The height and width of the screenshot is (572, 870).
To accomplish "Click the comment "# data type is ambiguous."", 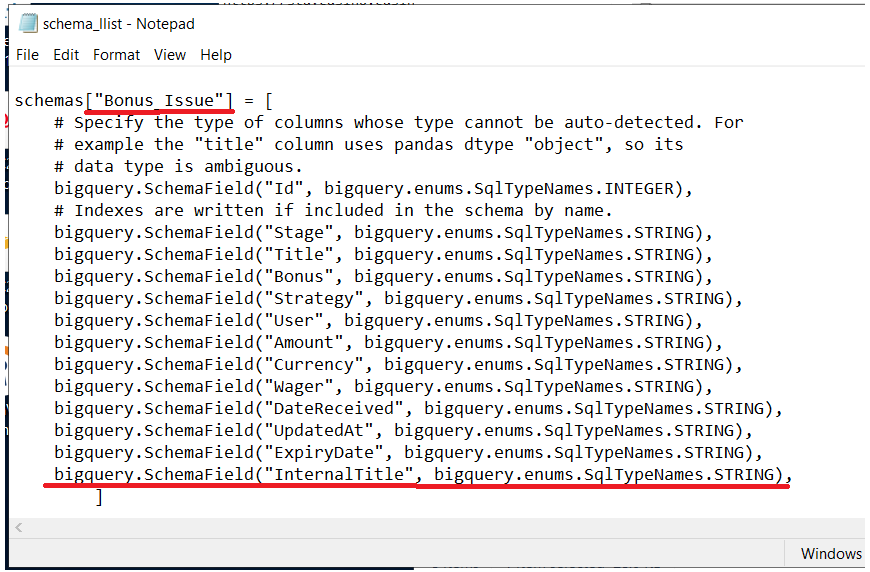I will pyautogui.click(x=178, y=166).
